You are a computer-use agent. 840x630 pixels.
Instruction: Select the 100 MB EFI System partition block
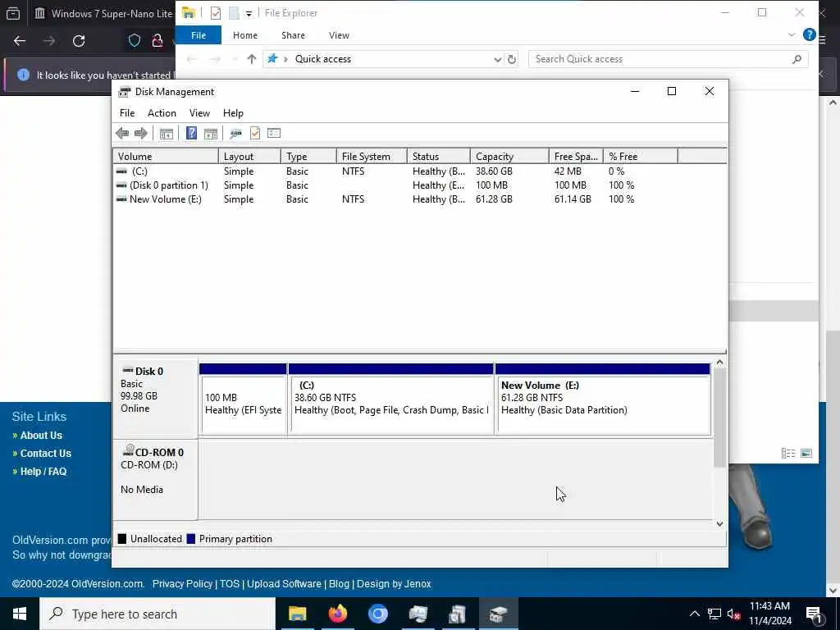point(243,399)
